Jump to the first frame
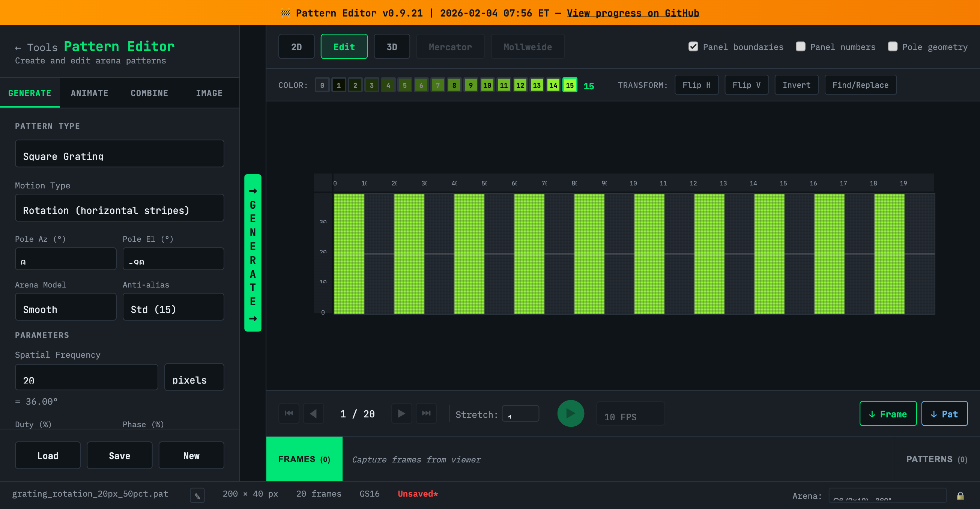Viewport: 980px width, 509px height. point(289,413)
